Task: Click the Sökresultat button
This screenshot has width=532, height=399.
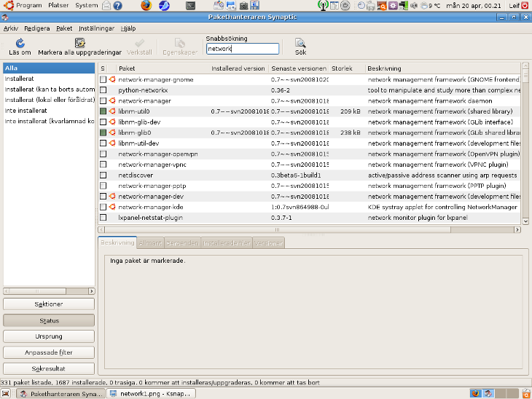Action: pos(49,368)
